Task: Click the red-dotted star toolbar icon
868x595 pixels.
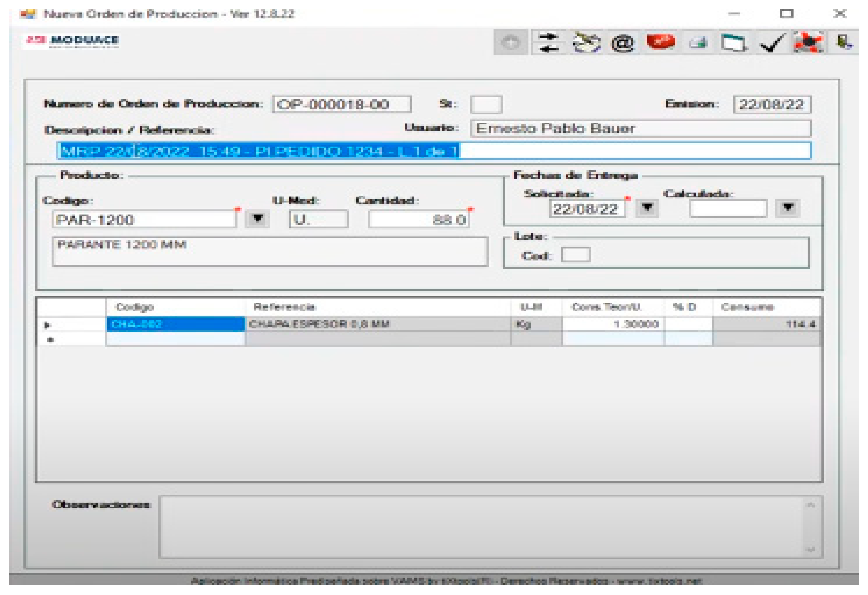Action: [x=808, y=42]
